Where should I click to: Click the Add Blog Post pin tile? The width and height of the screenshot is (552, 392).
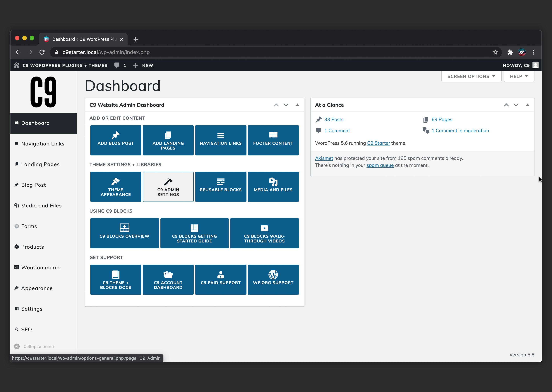[116, 140]
